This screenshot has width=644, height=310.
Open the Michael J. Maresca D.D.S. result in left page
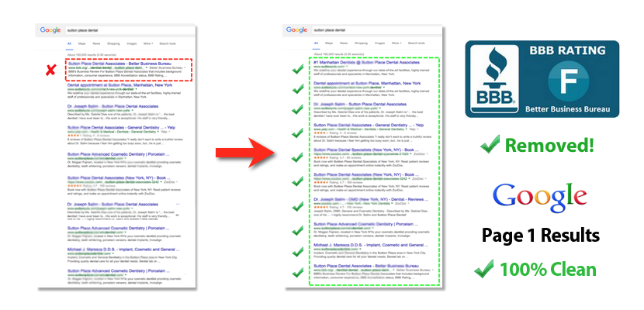coord(123,249)
